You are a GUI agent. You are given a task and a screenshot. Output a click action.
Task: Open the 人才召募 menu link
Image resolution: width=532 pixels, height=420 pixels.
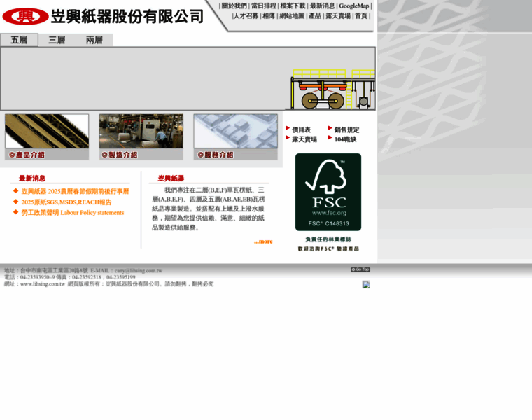tap(246, 16)
